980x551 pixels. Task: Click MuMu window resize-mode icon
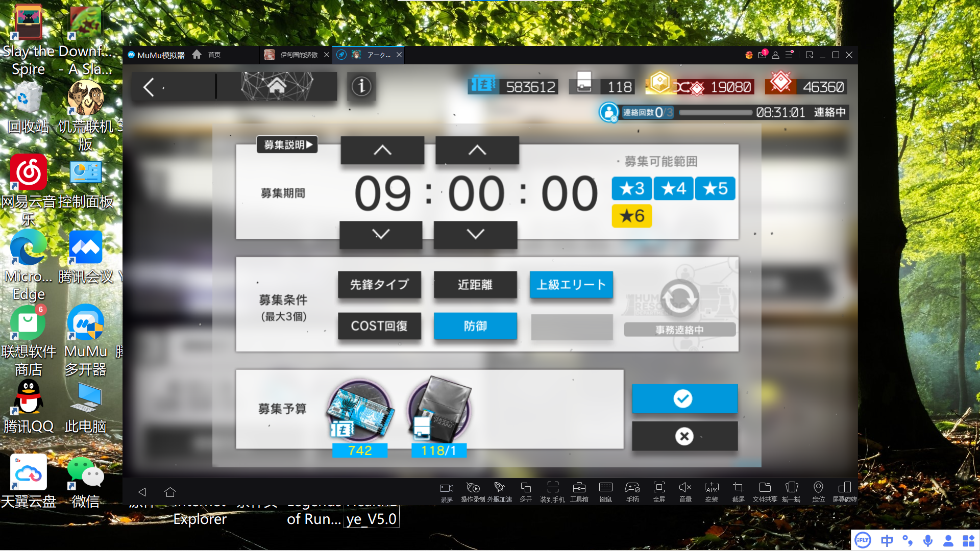click(x=809, y=55)
